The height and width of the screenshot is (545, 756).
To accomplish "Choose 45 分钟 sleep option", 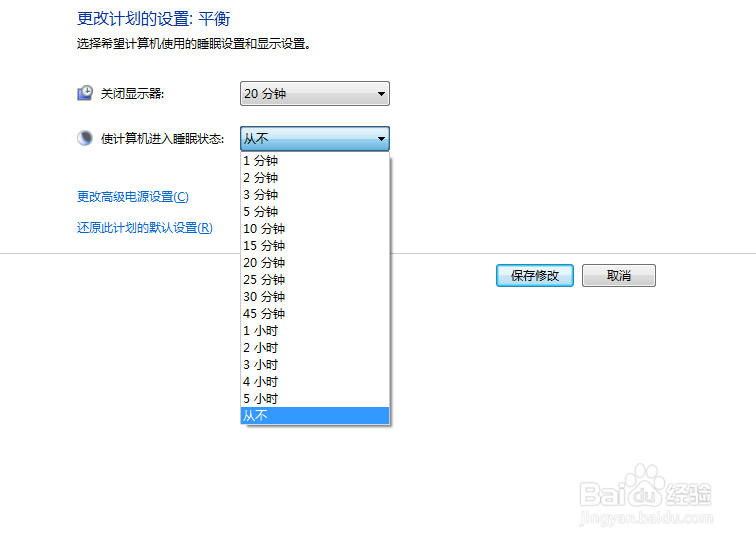I will coord(315,313).
